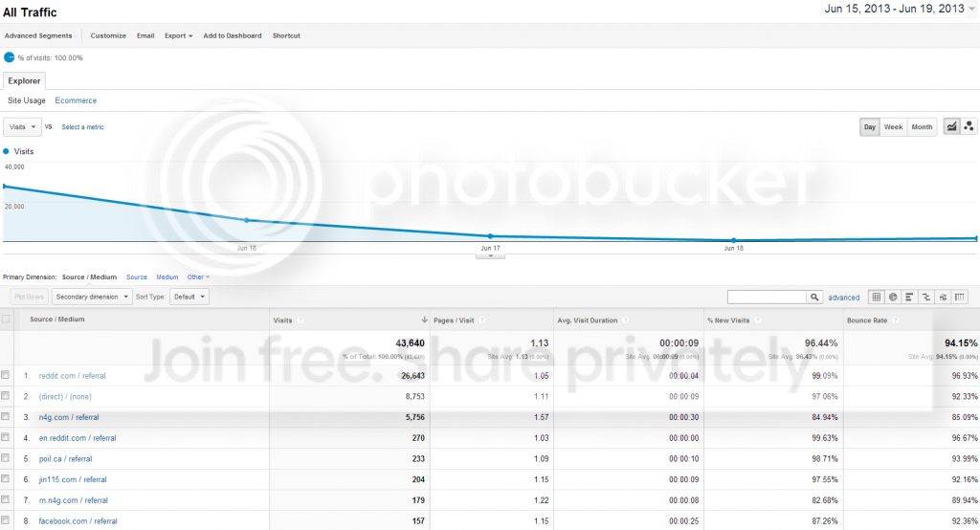This screenshot has width=980, height=530.
Task: Click help icon beside Avg. Visit Duration
Action: pyautogui.click(x=625, y=320)
